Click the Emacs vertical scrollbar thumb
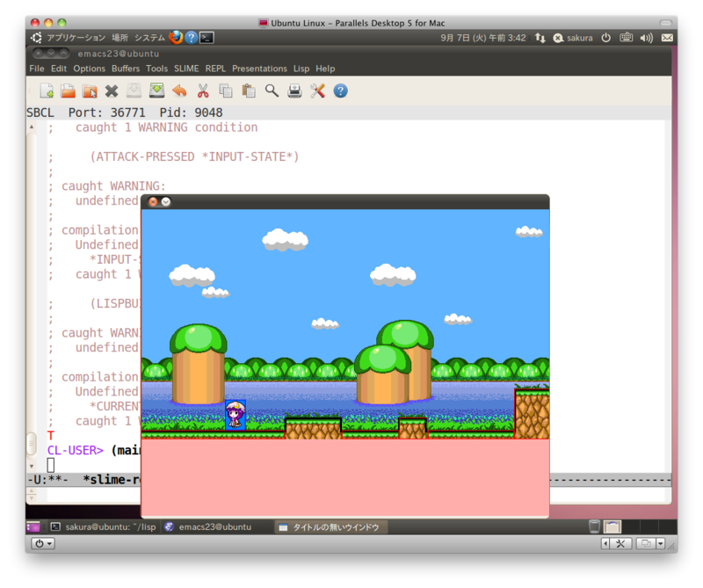Screen dimensions: 703x588 pyautogui.click(x=32, y=444)
